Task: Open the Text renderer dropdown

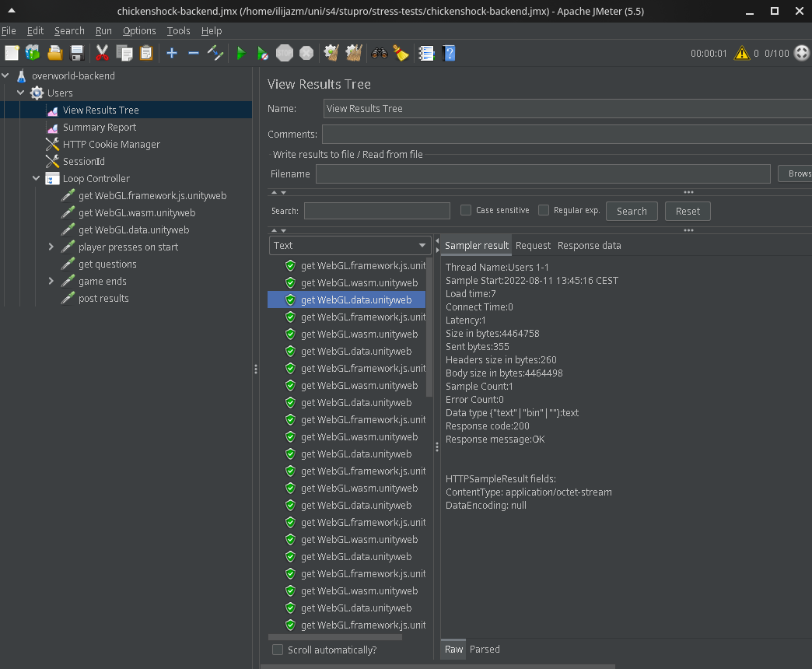Action: pos(349,246)
